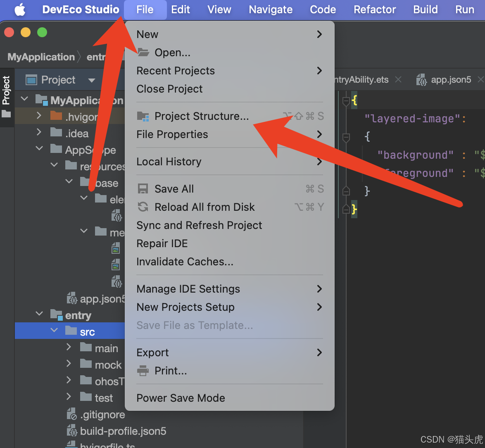Click the entry module folder icon

(57, 315)
